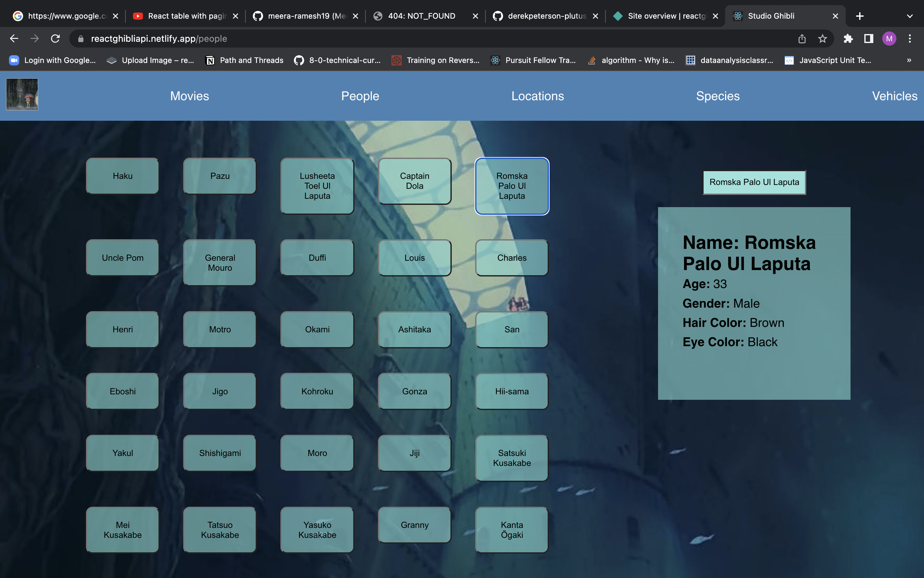Select the Lusheeta Toel Ul Laputa button
The width and height of the screenshot is (924, 578).
(317, 186)
